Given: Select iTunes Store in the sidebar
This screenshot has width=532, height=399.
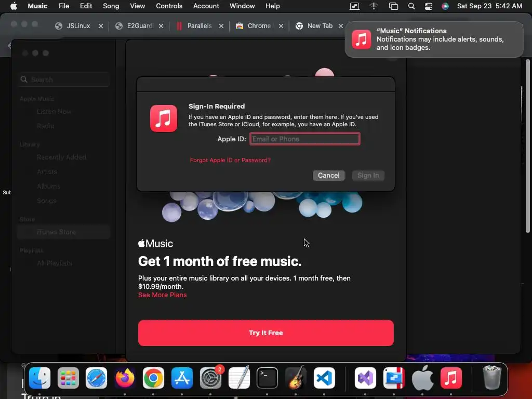Looking at the screenshot, I should click(64, 232).
